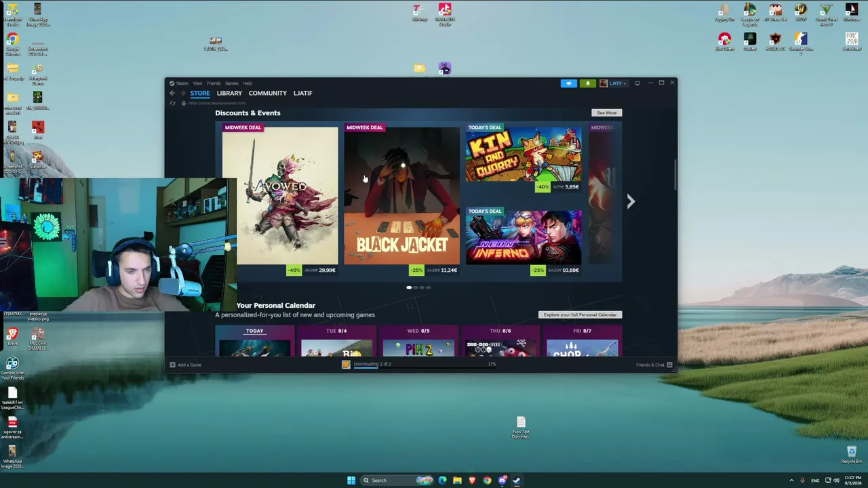
Task: Select League of Legends desktop shortcut
Action: pyautogui.click(x=749, y=14)
